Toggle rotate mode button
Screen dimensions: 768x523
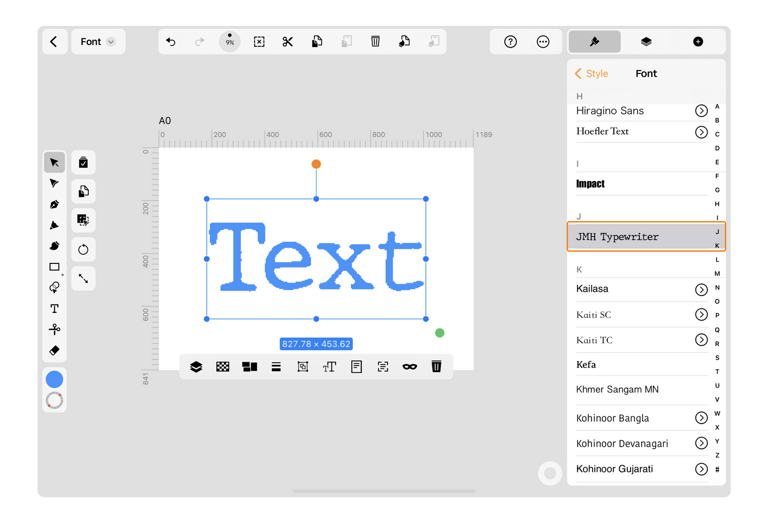83,249
